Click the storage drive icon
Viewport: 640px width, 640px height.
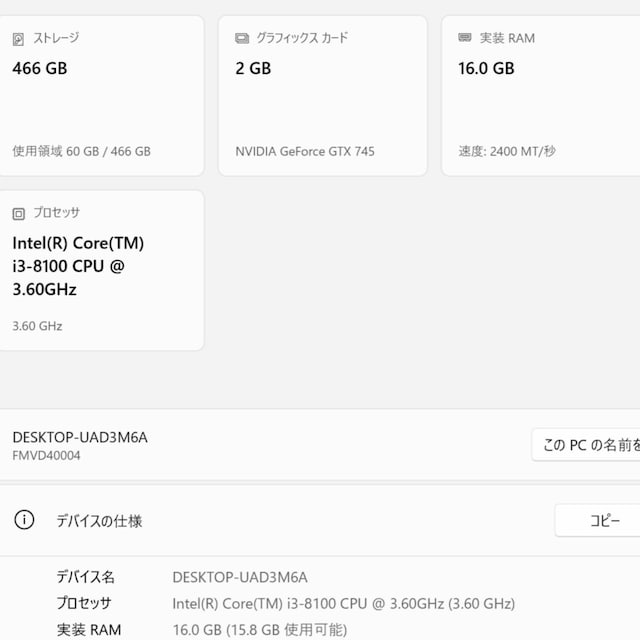point(19,39)
